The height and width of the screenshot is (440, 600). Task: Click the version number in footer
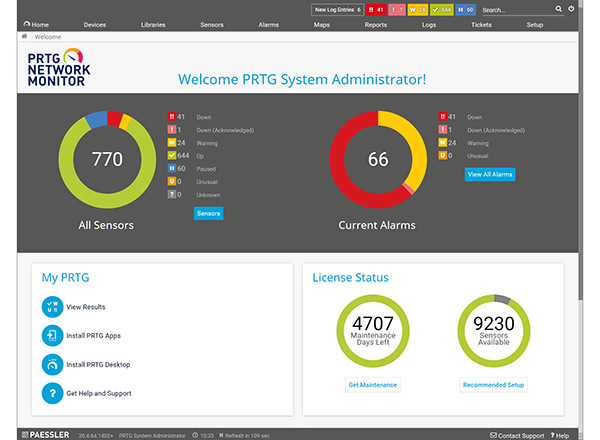[96, 435]
